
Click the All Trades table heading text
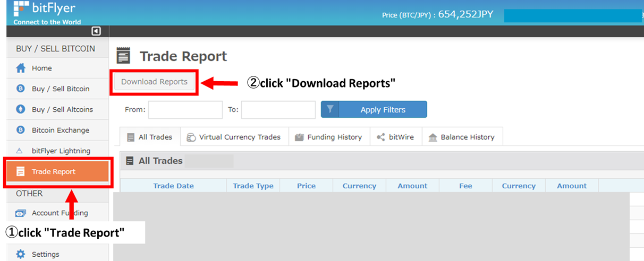coord(160,161)
